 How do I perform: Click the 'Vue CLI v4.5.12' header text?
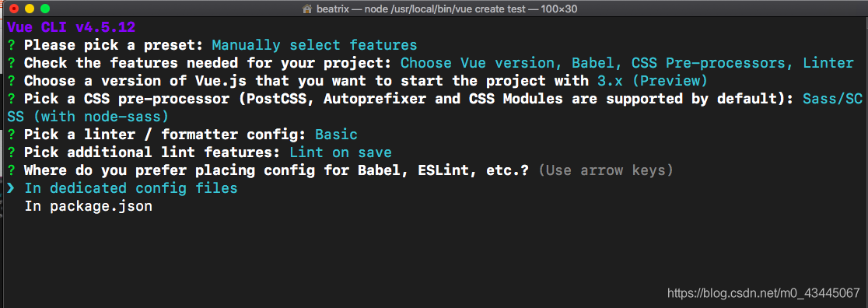click(x=72, y=27)
